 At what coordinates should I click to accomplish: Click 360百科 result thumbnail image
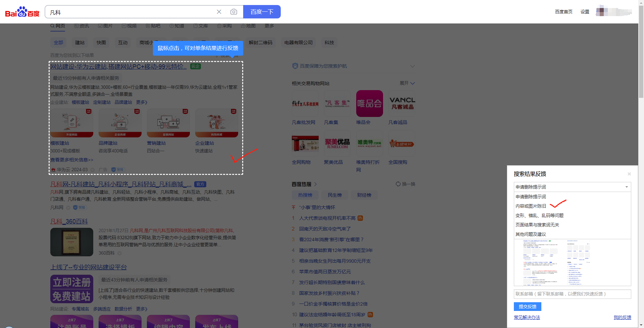(x=72, y=242)
